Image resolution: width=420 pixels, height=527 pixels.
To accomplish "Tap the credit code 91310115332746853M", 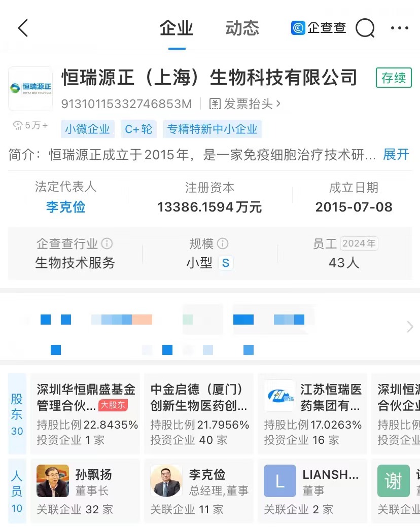I will click(x=126, y=104).
